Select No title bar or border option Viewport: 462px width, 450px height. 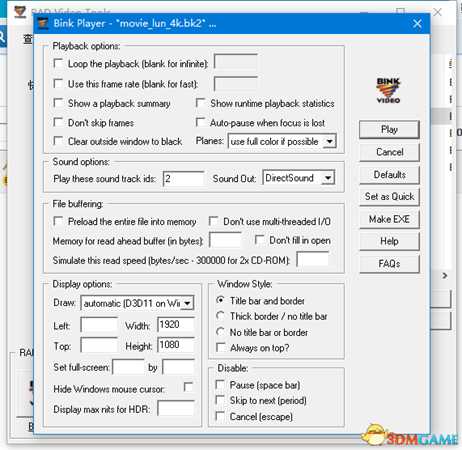220,332
